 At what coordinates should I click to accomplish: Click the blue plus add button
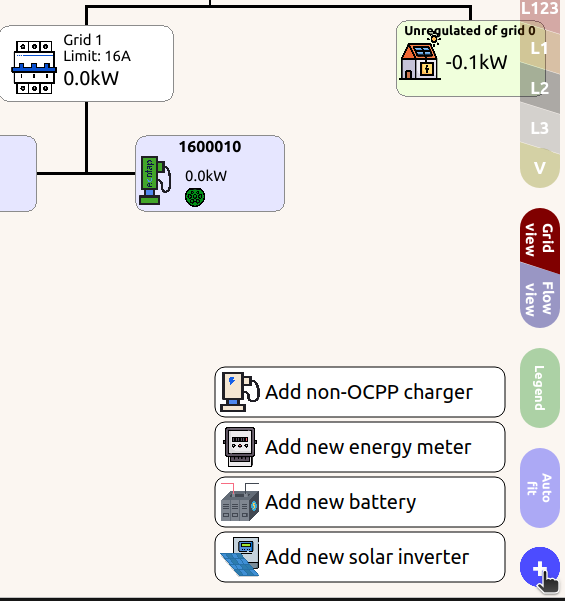[x=540, y=567]
